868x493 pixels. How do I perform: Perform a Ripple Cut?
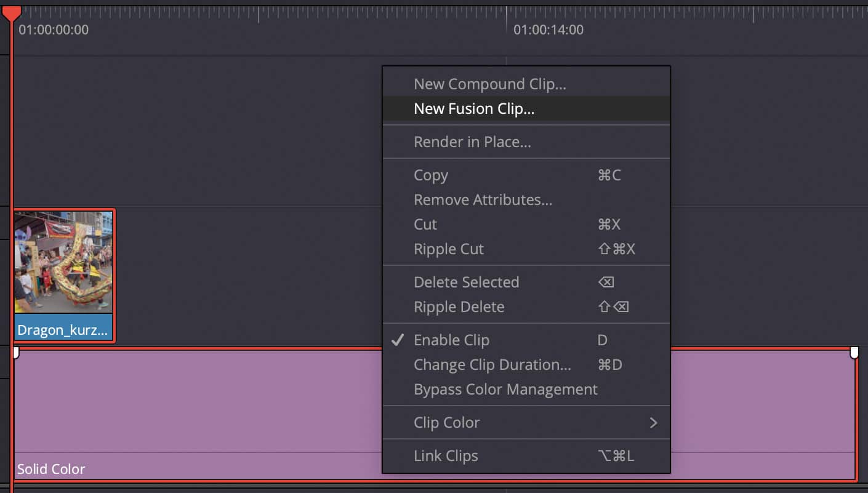click(x=449, y=249)
